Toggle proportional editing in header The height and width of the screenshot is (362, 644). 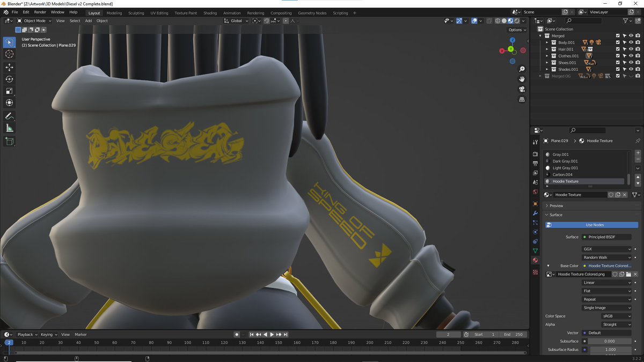(286, 21)
